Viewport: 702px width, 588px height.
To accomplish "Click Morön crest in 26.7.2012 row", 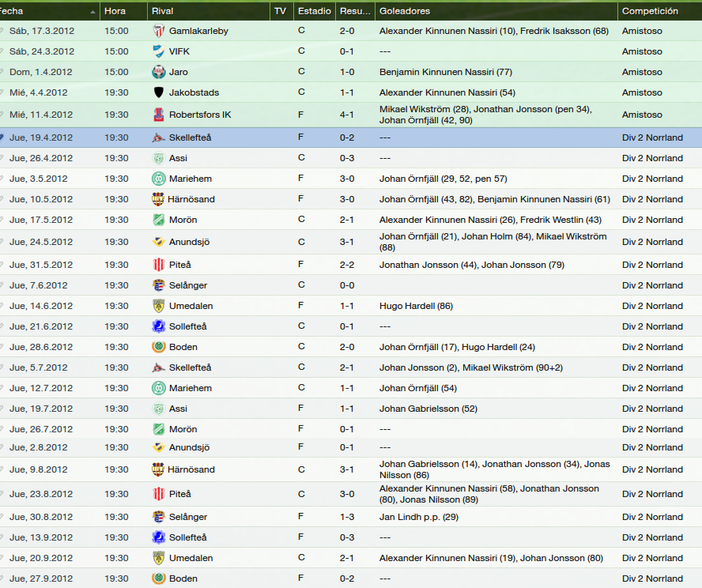I will coord(158,429).
